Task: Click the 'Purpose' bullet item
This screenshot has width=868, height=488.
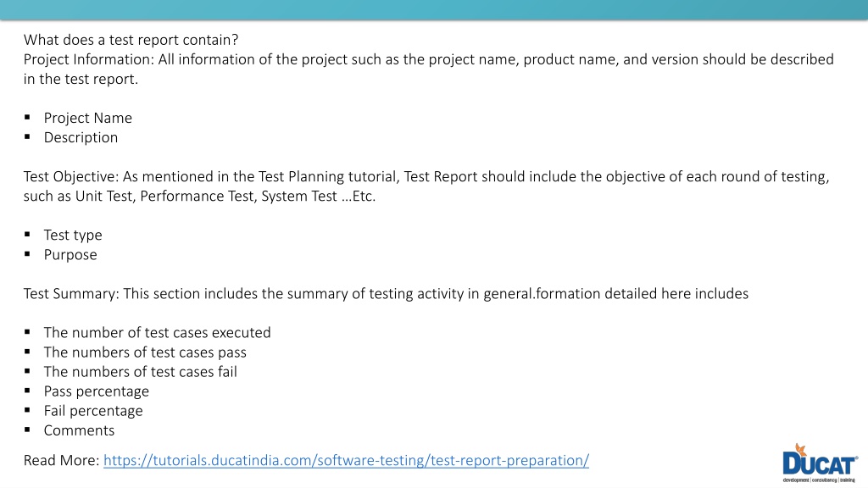Action: click(x=70, y=254)
